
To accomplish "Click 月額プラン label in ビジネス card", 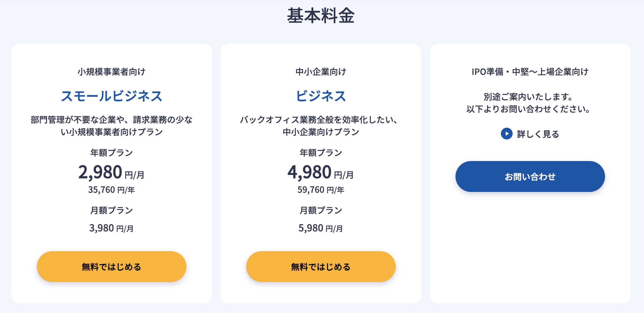I will 321,210.
